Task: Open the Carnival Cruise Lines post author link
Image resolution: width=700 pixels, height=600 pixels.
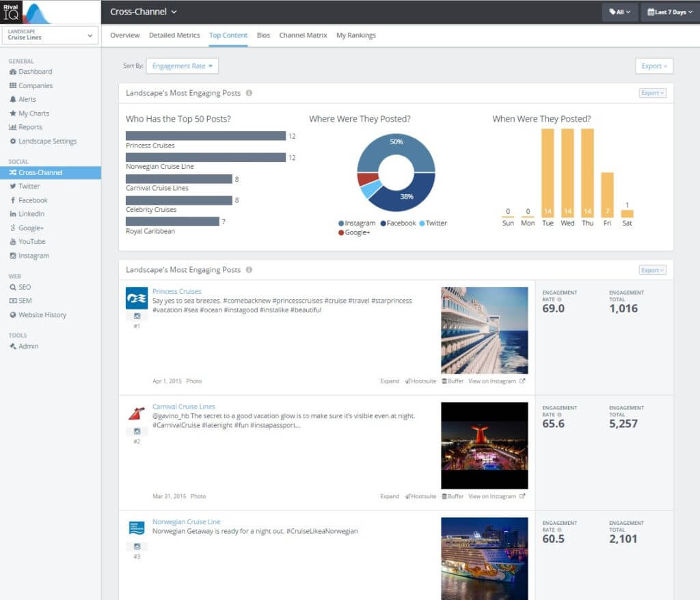Action: click(183, 406)
